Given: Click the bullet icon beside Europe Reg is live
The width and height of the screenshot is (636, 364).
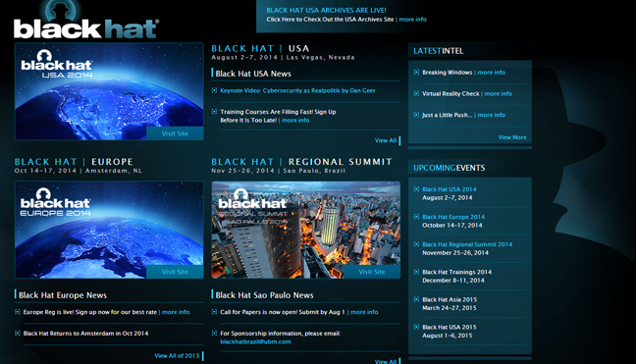Looking at the screenshot, I should [18, 312].
